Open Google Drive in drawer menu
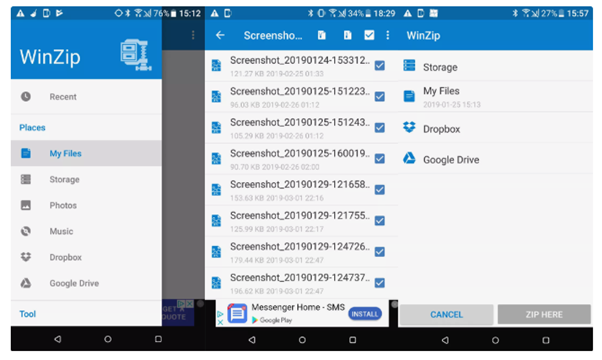 tap(86, 283)
